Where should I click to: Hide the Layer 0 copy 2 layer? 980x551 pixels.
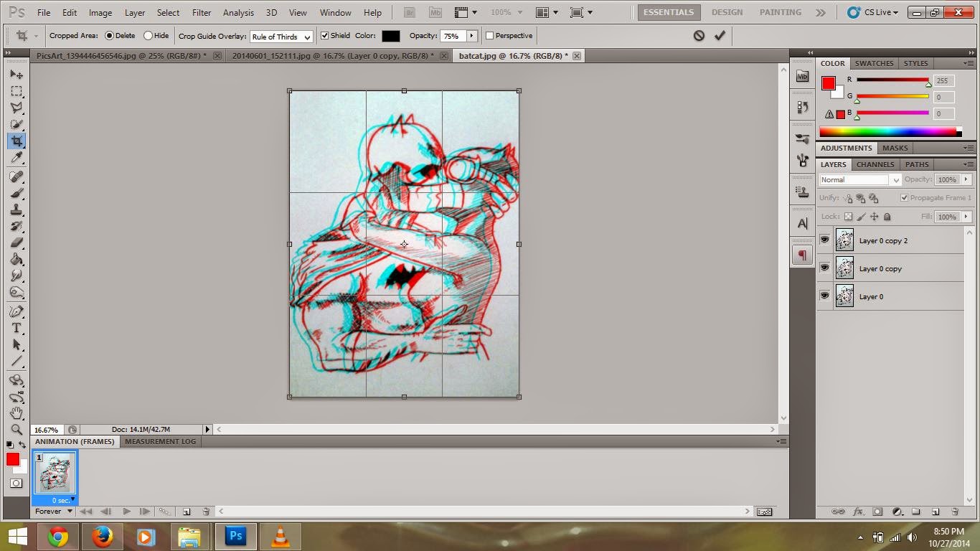825,240
